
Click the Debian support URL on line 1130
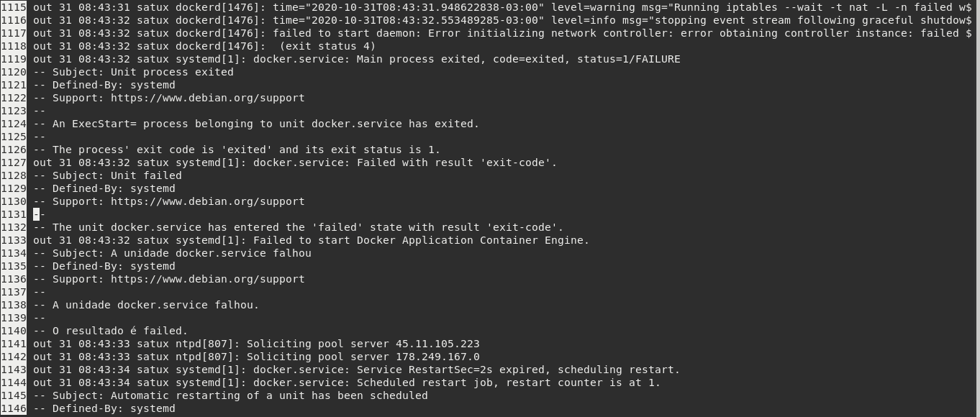[208, 201]
